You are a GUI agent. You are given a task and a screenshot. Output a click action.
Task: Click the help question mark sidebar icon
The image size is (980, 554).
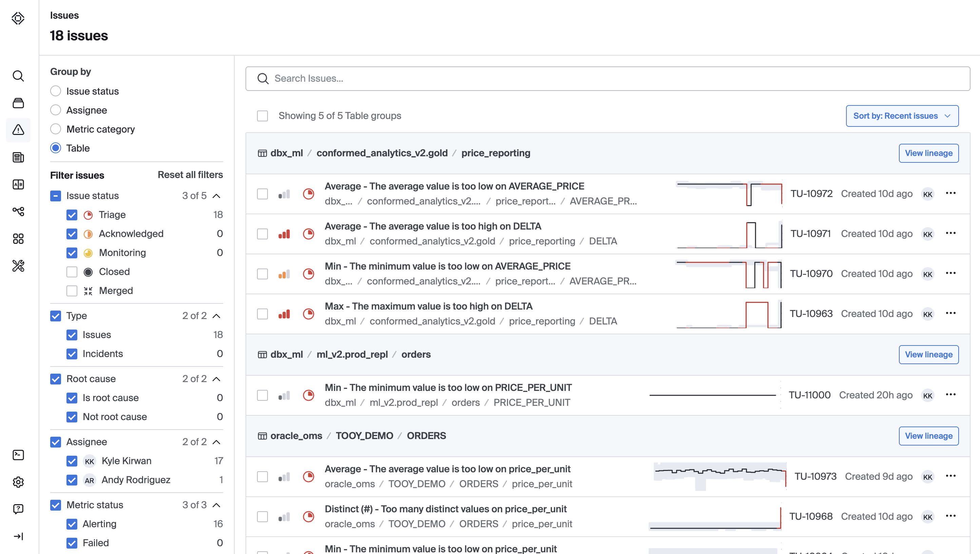[x=18, y=509]
